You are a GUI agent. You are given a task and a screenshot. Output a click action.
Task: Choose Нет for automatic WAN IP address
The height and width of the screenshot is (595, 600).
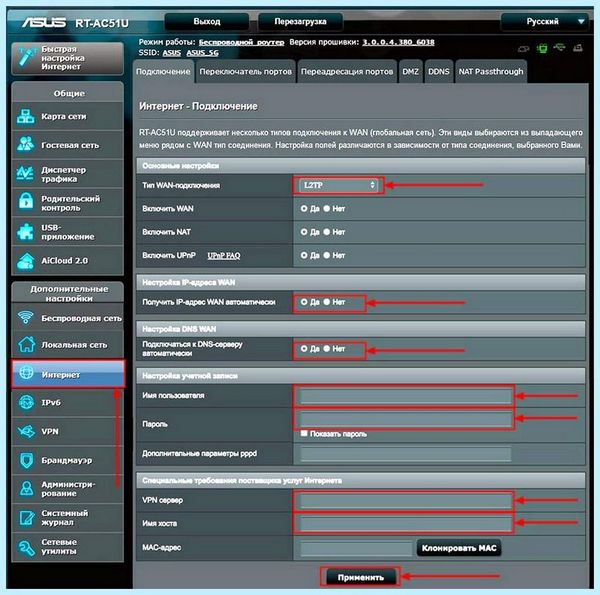[x=326, y=302]
